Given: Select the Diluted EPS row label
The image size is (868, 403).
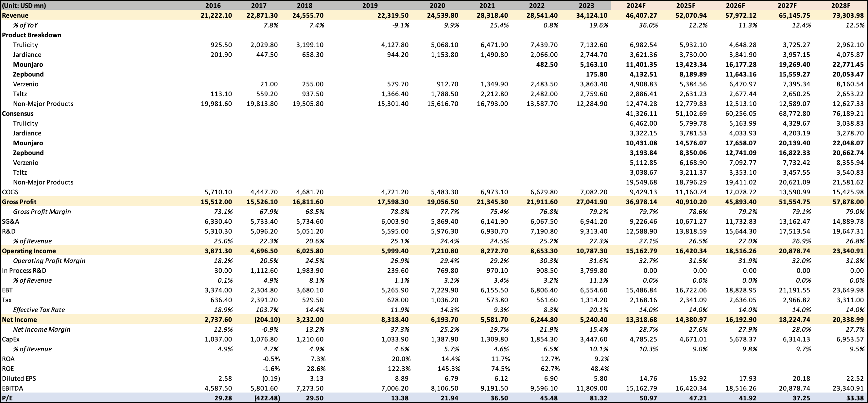Looking at the screenshot, I should click(x=19, y=378).
